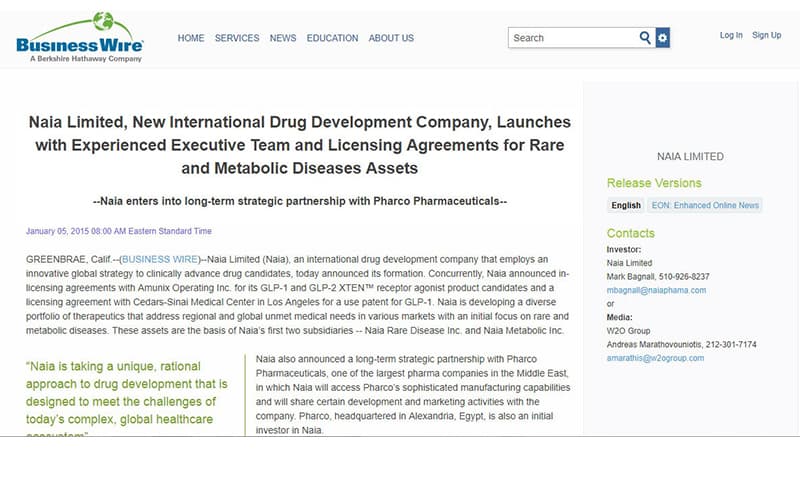Click the Business Wire logo
Screen dimensions: 800x500
pyautogui.click(x=80, y=37)
